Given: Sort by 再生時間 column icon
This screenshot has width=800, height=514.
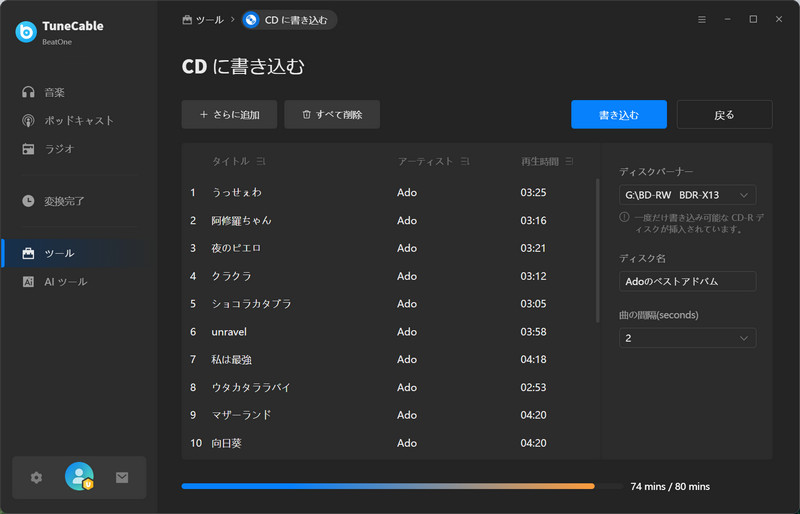Looking at the screenshot, I should pos(569,161).
